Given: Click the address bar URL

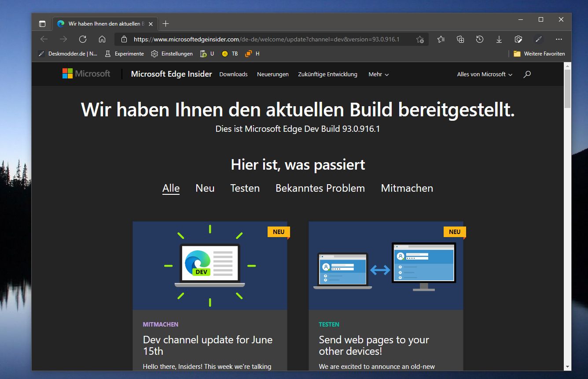Looking at the screenshot, I should pos(266,39).
